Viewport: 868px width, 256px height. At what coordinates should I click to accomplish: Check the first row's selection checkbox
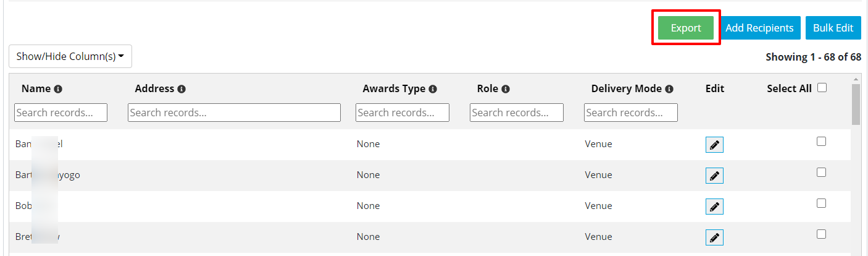point(821,142)
